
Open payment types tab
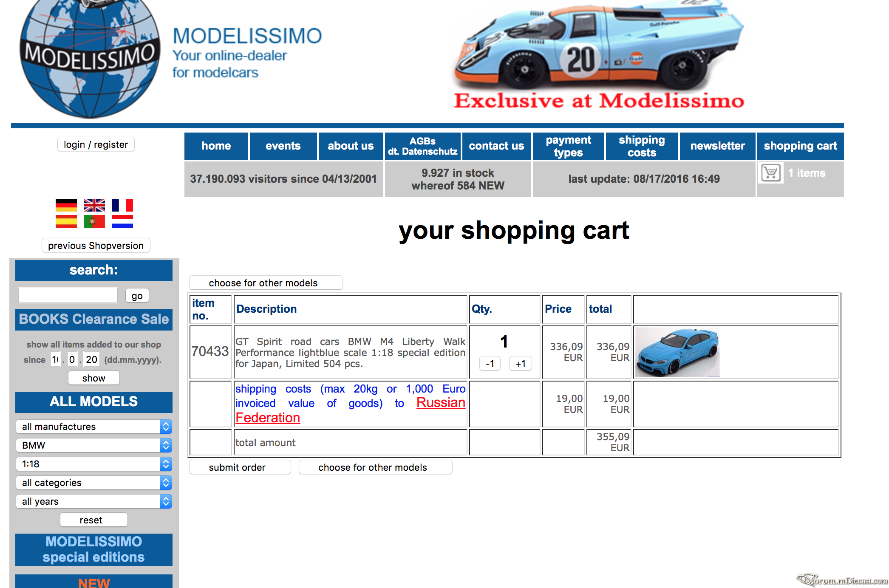tap(568, 146)
